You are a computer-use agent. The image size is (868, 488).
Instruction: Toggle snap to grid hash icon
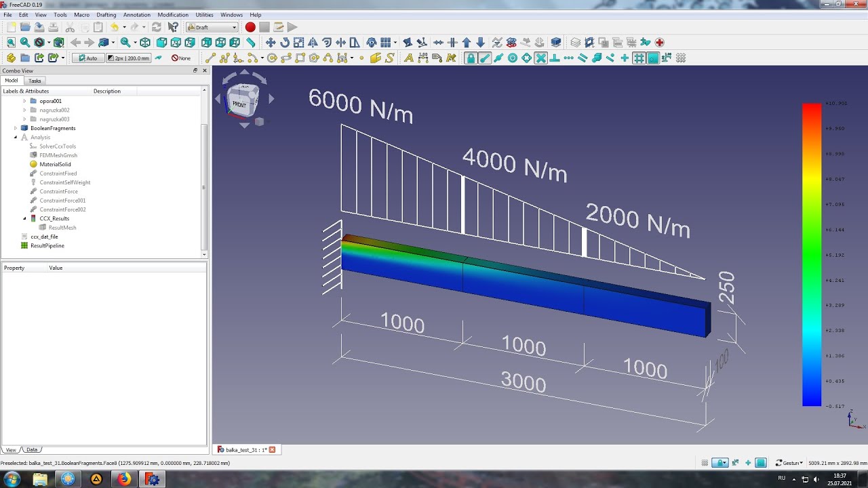pos(639,58)
